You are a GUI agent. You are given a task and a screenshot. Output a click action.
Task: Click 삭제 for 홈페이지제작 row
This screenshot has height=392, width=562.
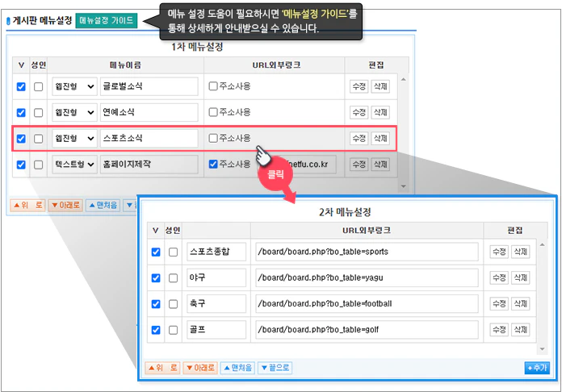[x=380, y=165]
